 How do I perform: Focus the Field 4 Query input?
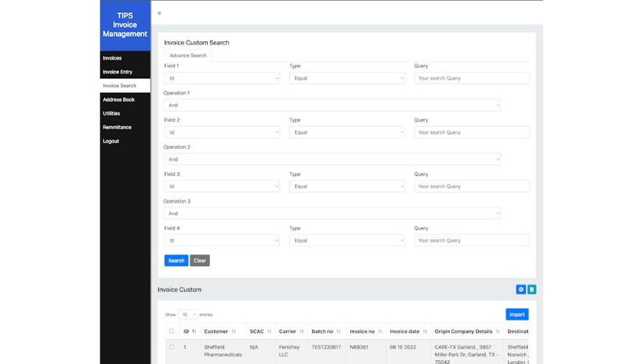point(472,241)
